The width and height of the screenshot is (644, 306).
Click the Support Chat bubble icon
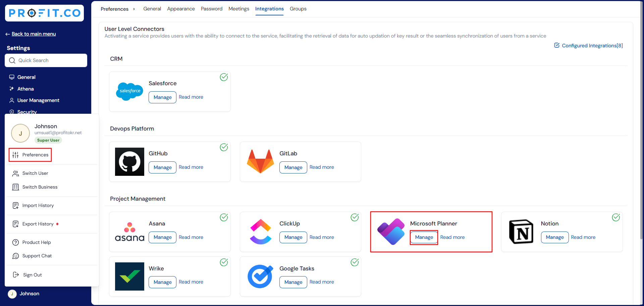click(15, 256)
